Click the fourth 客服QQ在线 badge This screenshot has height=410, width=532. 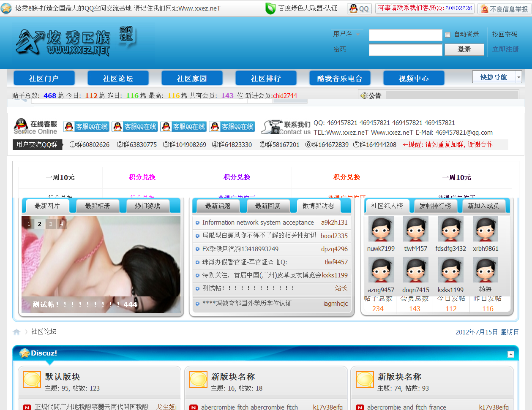tap(232, 126)
